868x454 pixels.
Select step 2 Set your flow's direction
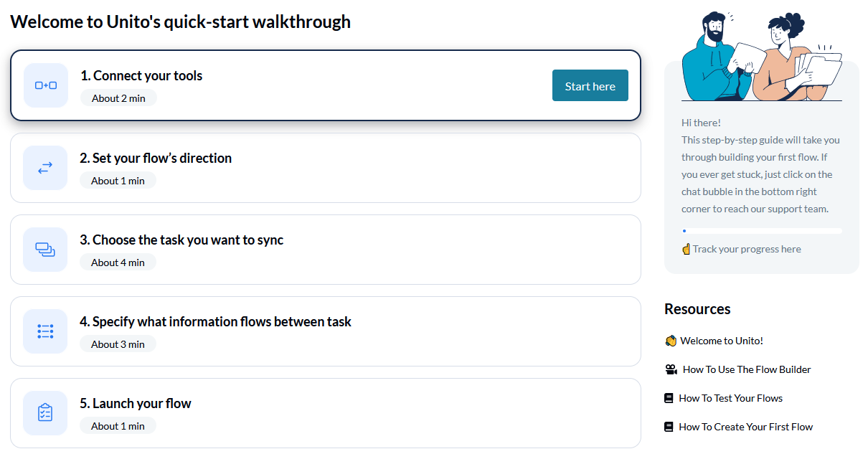tap(326, 168)
